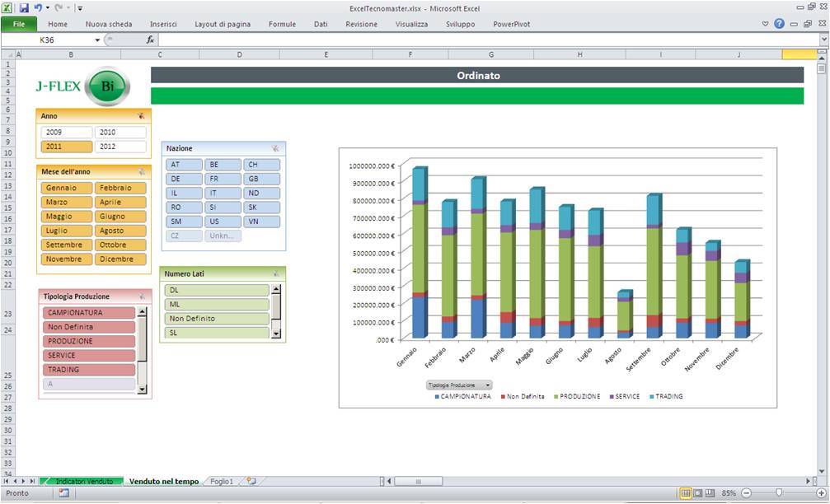Toggle Dicembre in the month slicer
830x504 pixels.
click(120, 259)
